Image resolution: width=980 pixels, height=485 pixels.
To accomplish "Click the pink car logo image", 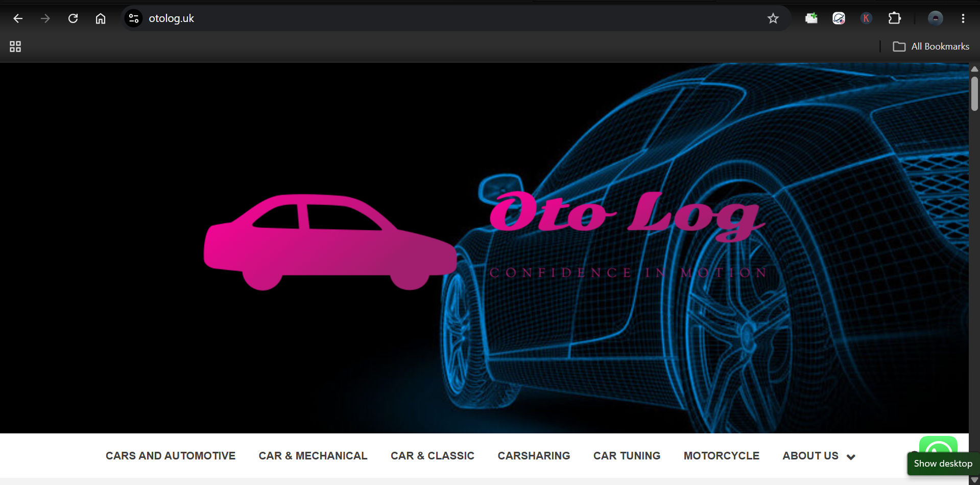I will [330, 242].
